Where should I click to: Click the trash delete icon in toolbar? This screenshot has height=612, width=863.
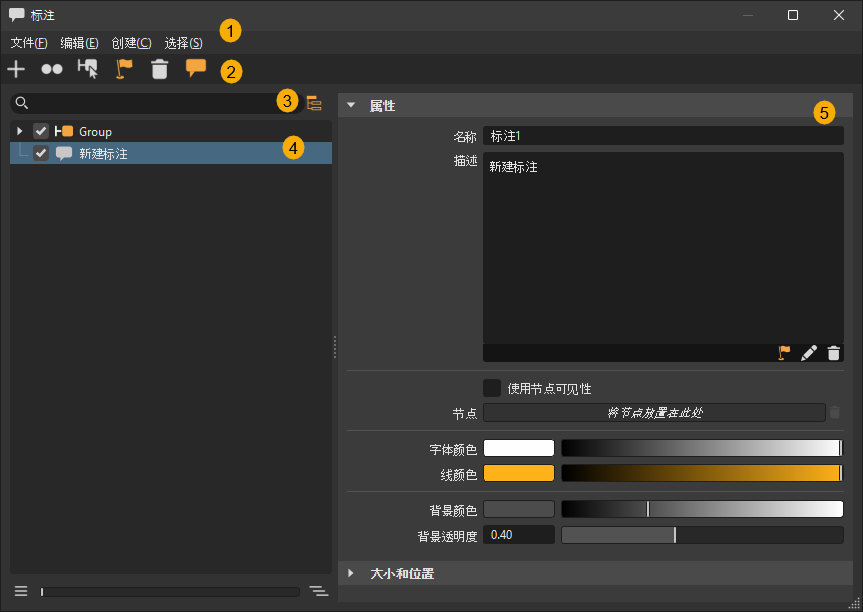(x=160, y=69)
